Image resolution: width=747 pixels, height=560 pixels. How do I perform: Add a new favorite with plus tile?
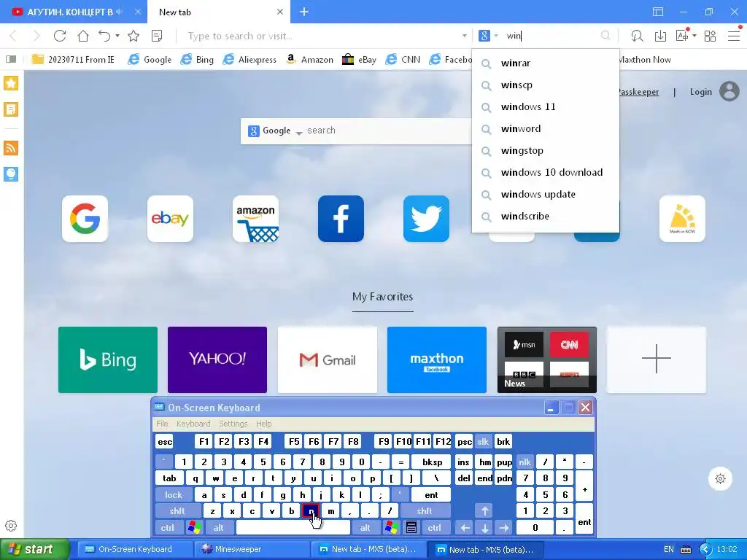[657, 360]
